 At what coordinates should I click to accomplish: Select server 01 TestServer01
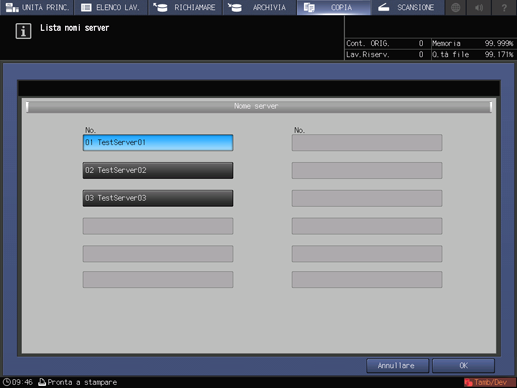tap(158, 143)
